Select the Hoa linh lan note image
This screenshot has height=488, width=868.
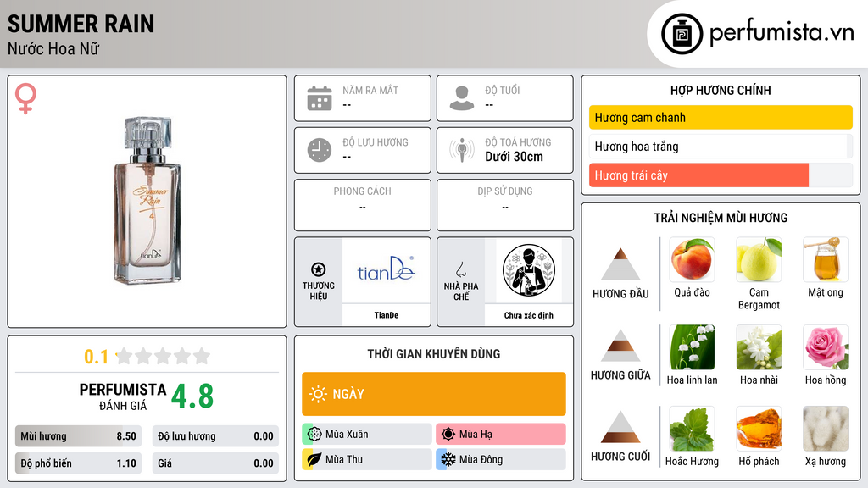[692, 347]
